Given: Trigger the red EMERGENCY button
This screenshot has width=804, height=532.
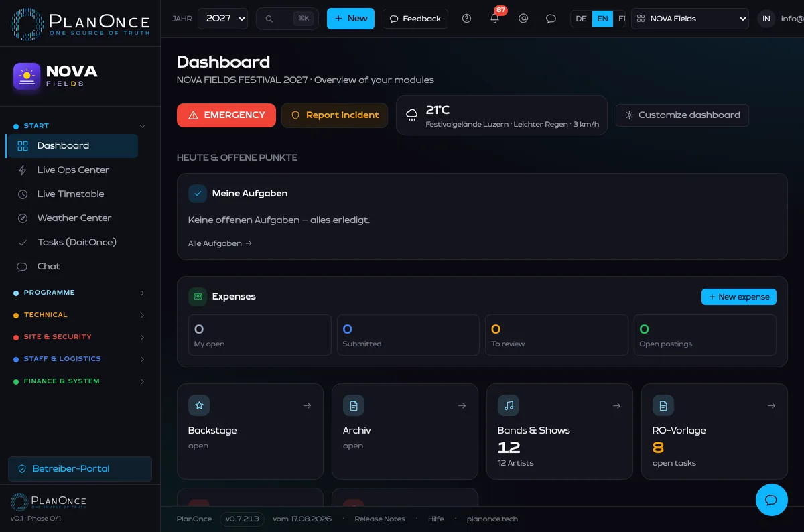Looking at the screenshot, I should click(x=226, y=115).
